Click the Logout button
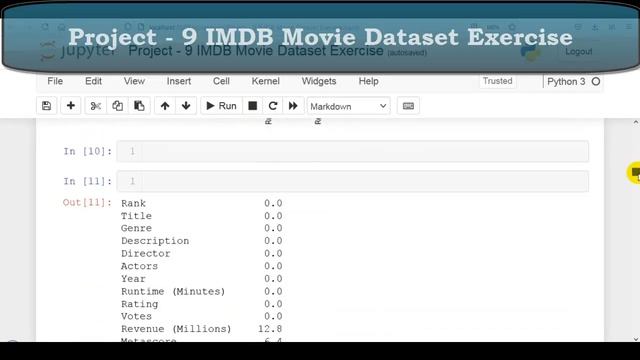Image resolution: width=640 pixels, height=360 pixels. [x=578, y=51]
